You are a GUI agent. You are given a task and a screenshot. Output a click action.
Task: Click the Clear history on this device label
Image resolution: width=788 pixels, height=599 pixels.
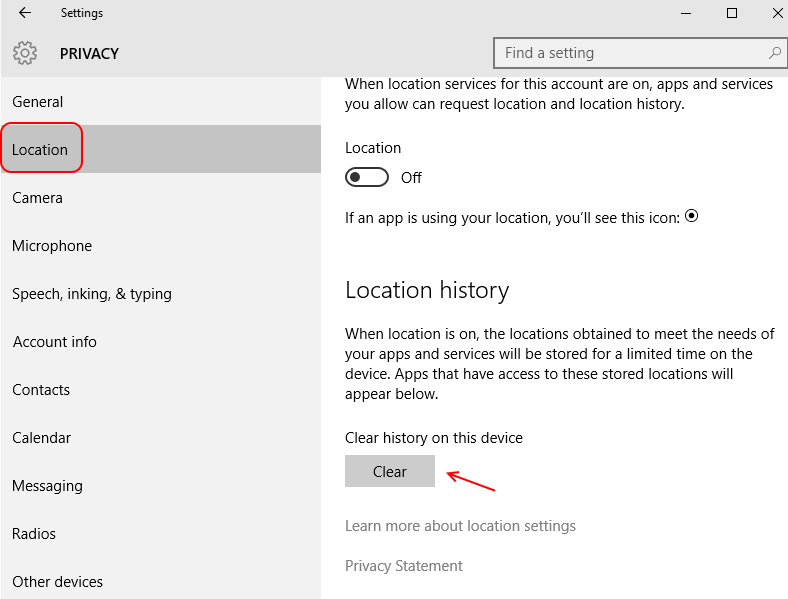coord(434,438)
